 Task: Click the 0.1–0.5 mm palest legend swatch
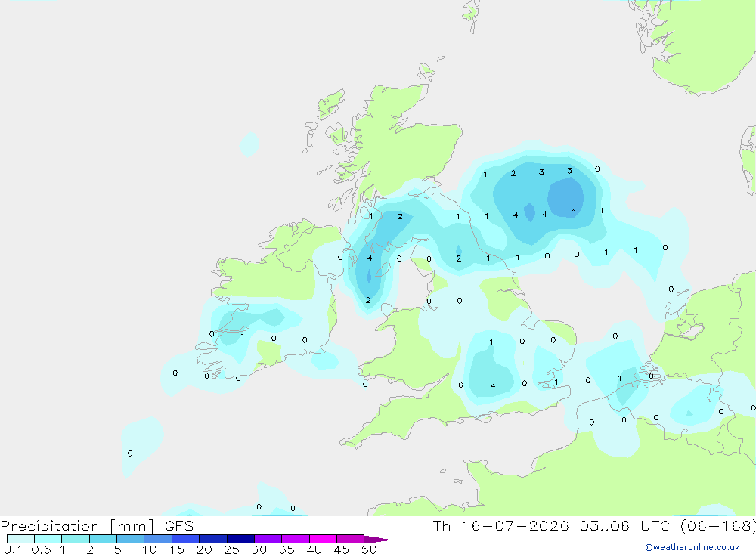pyautogui.click(x=20, y=539)
